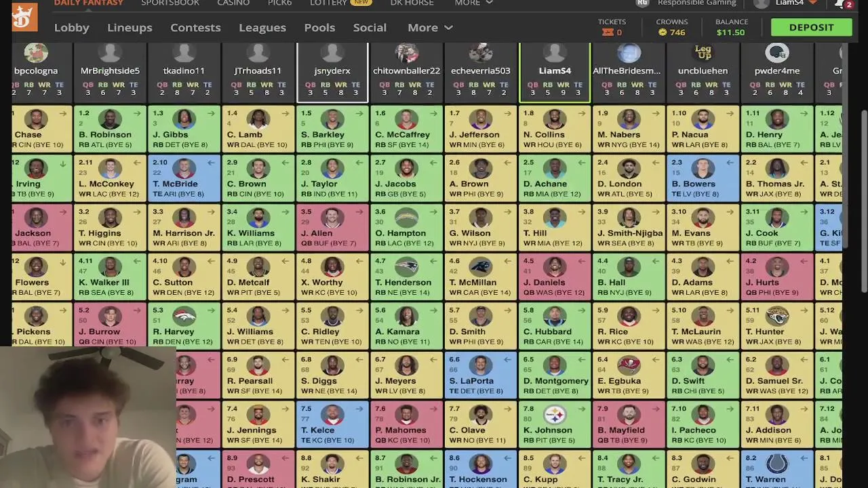Open the DAILY FANTASY tab

[89, 3]
